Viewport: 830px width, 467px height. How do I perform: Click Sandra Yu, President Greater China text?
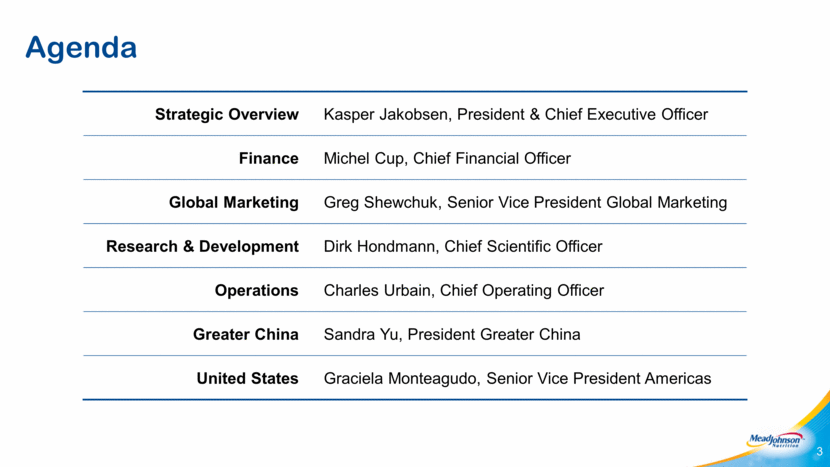[x=452, y=334]
